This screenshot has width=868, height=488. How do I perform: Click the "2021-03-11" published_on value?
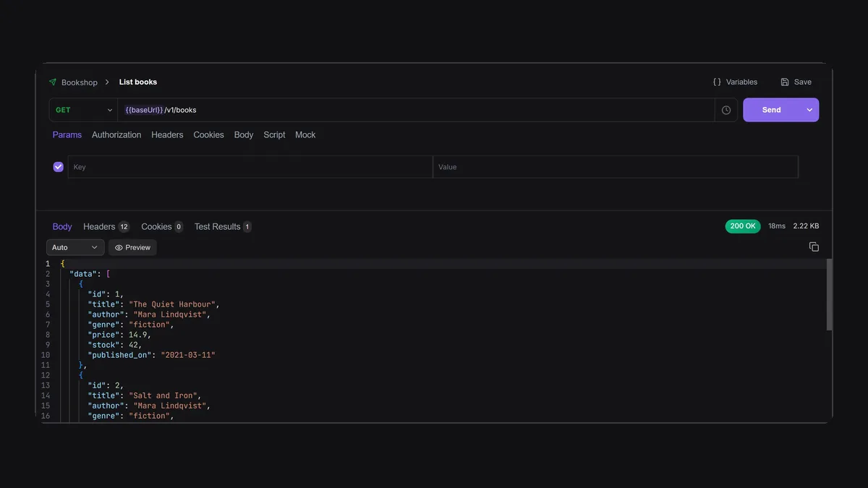tap(188, 355)
